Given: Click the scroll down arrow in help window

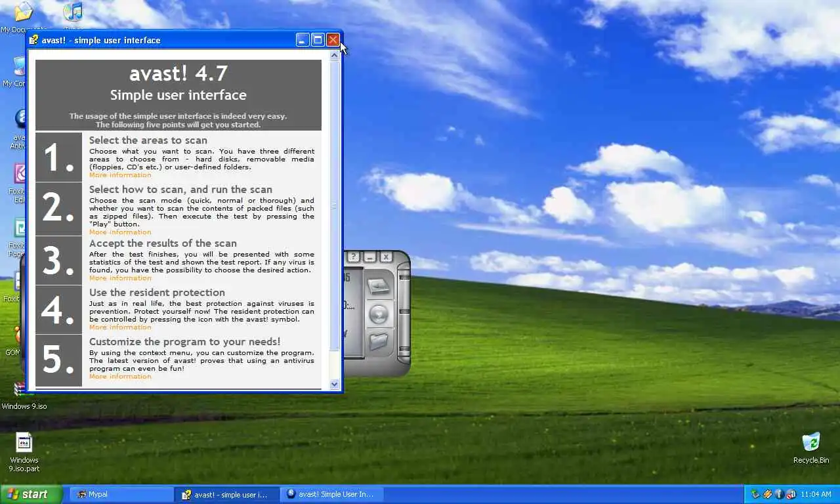Looking at the screenshot, I should pyautogui.click(x=335, y=385).
